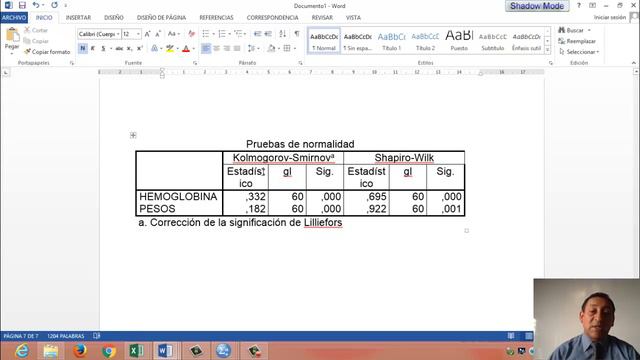Image resolution: width=640 pixels, height=360 pixels.
Task: Click the yellow text highlight color button
Action: [170, 49]
